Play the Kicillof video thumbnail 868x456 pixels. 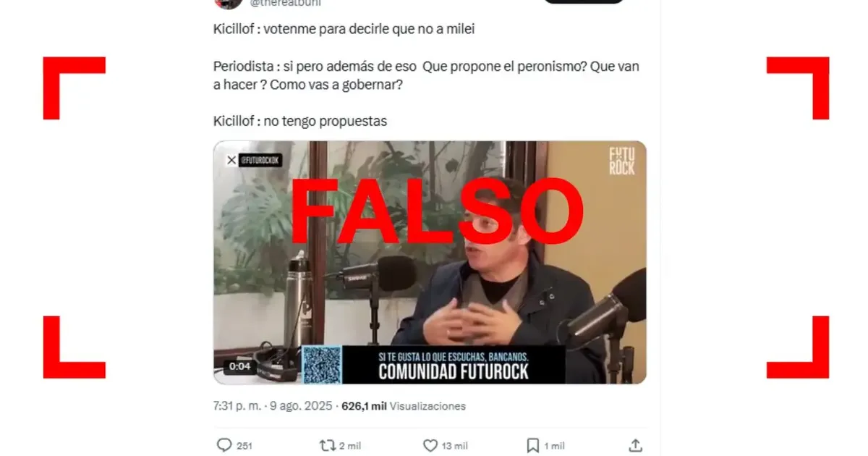(430, 262)
